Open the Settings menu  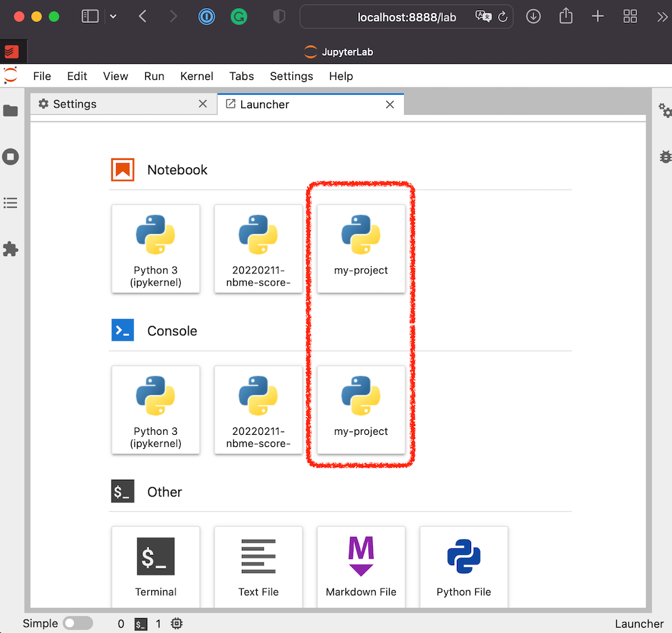pyautogui.click(x=292, y=77)
